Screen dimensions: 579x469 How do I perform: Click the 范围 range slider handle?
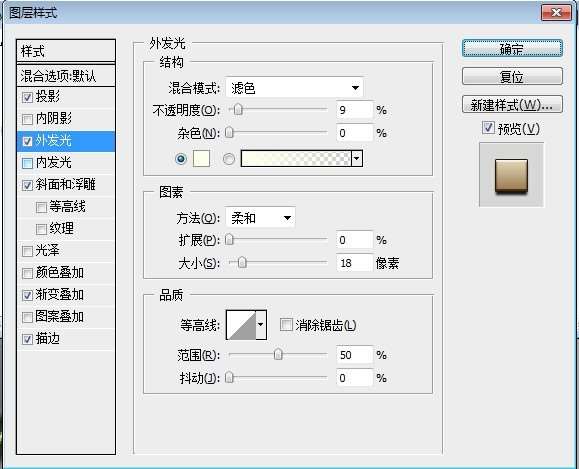tap(278, 355)
